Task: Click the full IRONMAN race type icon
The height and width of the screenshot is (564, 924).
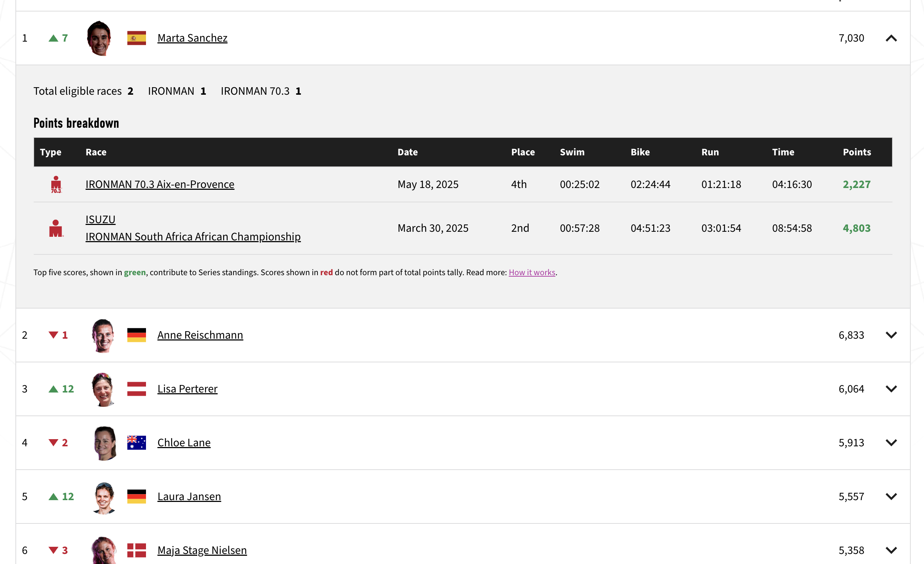Action: tap(56, 228)
